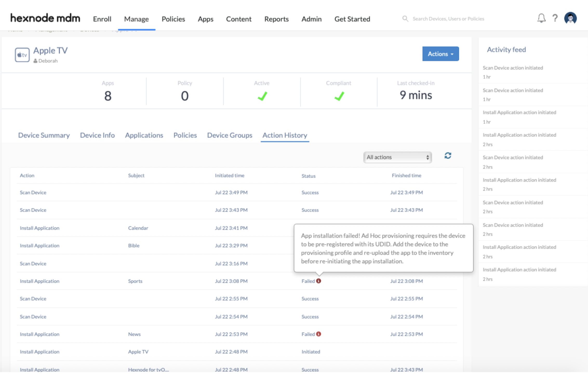Switch to the device Policies tab

[x=185, y=135]
